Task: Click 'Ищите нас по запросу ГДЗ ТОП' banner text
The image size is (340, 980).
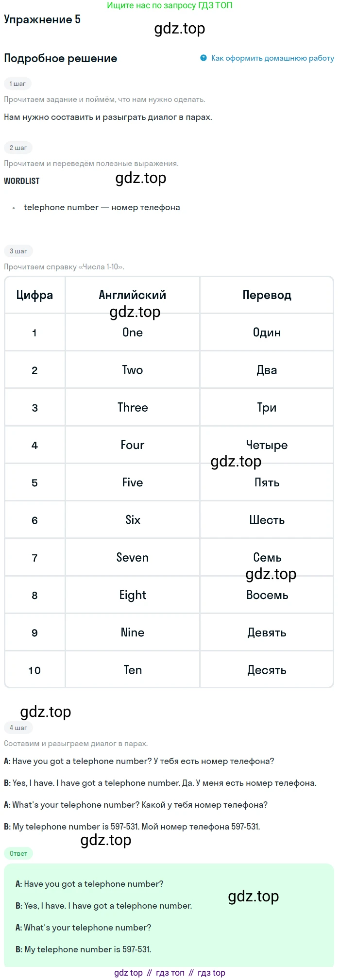Action: pyautogui.click(x=170, y=5)
